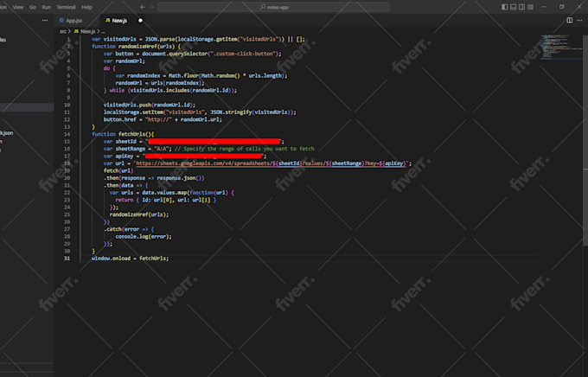Click line number 31 in gutter

67,259
